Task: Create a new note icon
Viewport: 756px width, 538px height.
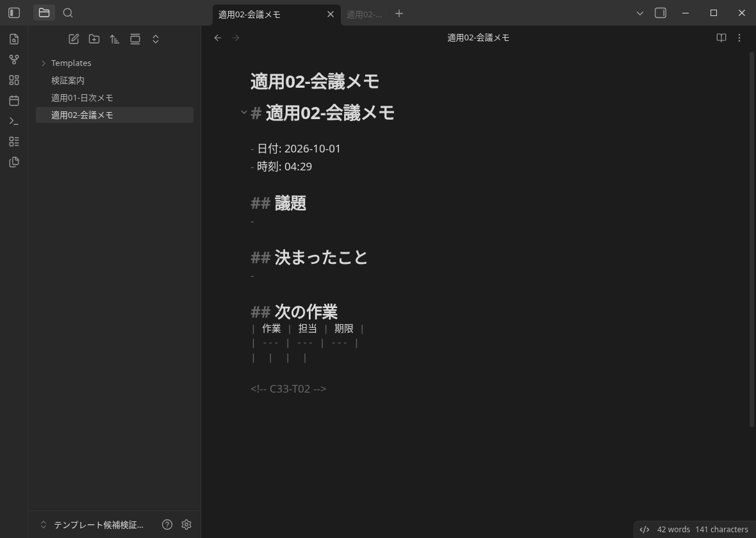Action: [x=74, y=39]
